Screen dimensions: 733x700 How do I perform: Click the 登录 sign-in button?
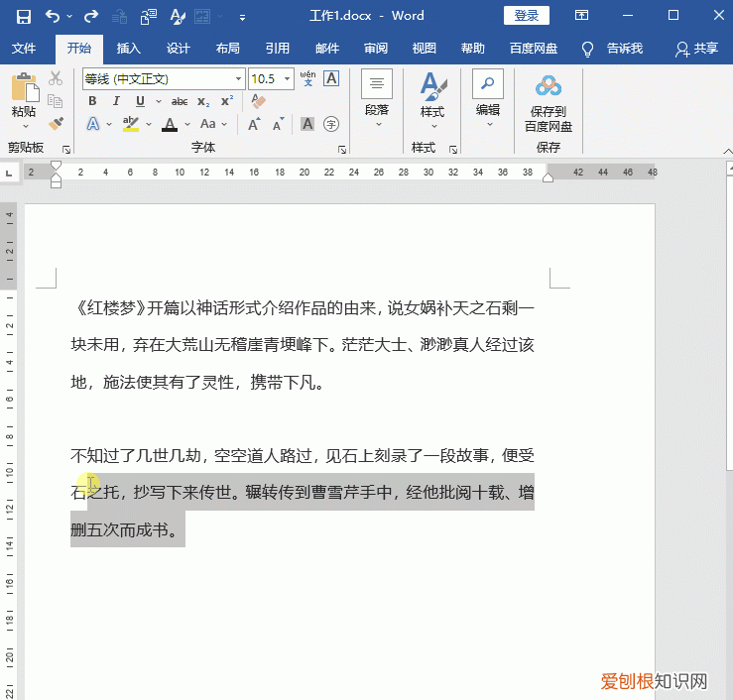point(527,16)
